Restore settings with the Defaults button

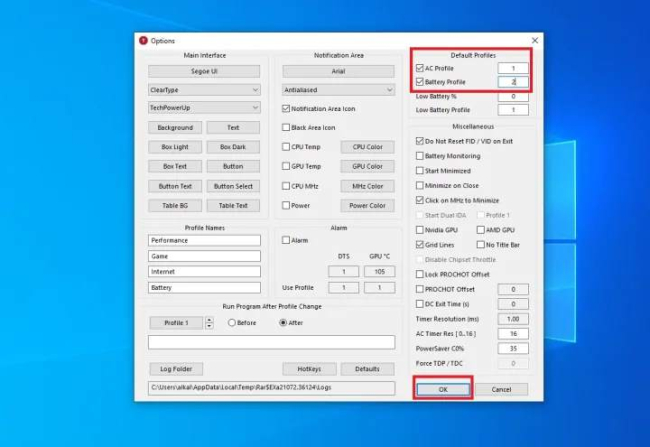[367, 369]
